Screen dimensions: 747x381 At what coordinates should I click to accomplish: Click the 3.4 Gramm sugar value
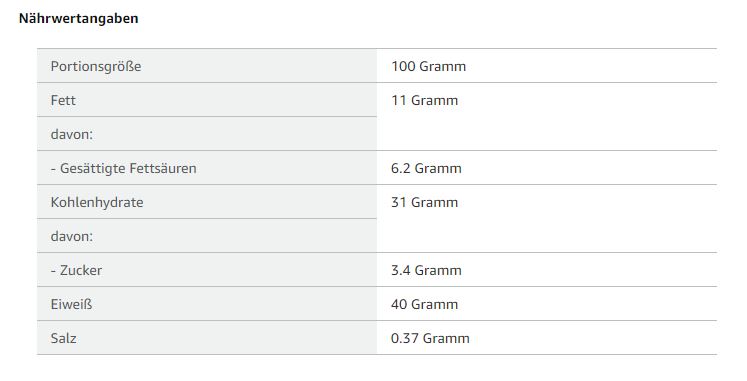426,271
